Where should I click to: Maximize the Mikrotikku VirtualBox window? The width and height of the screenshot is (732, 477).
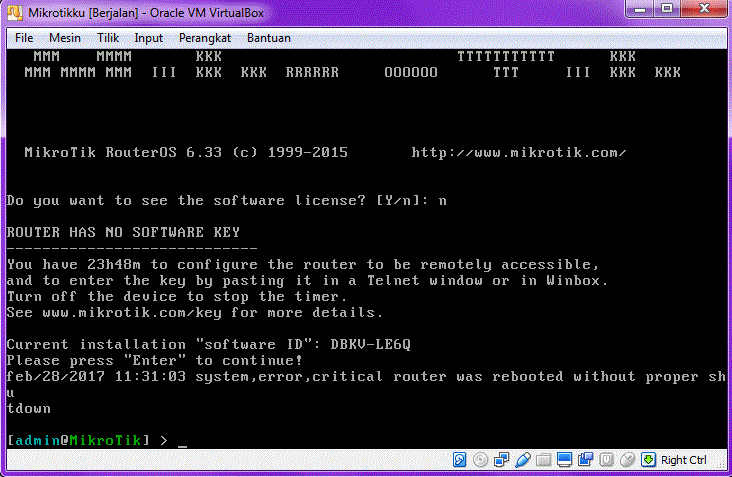667,9
